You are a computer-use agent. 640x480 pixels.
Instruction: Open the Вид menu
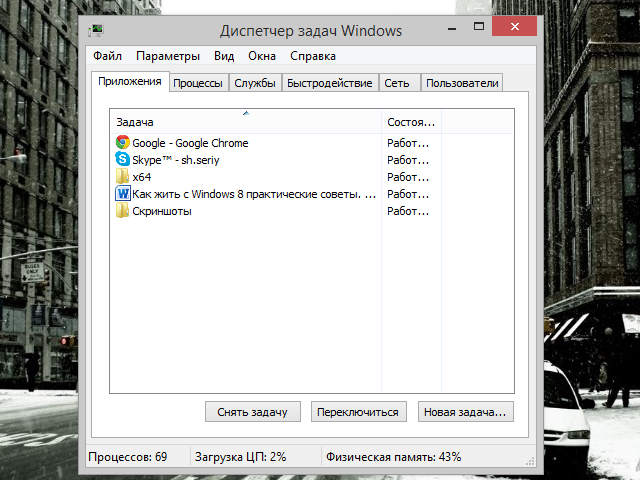coord(224,56)
